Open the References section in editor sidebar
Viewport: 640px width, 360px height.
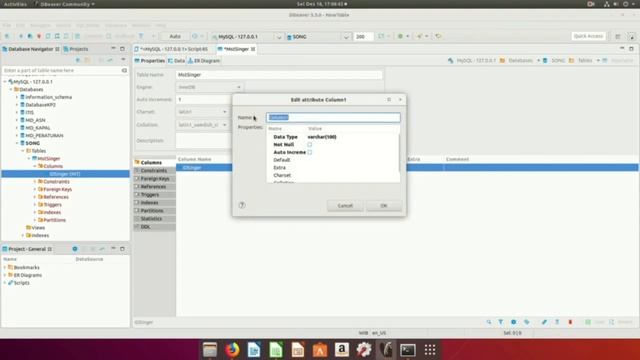coord(153,187)
